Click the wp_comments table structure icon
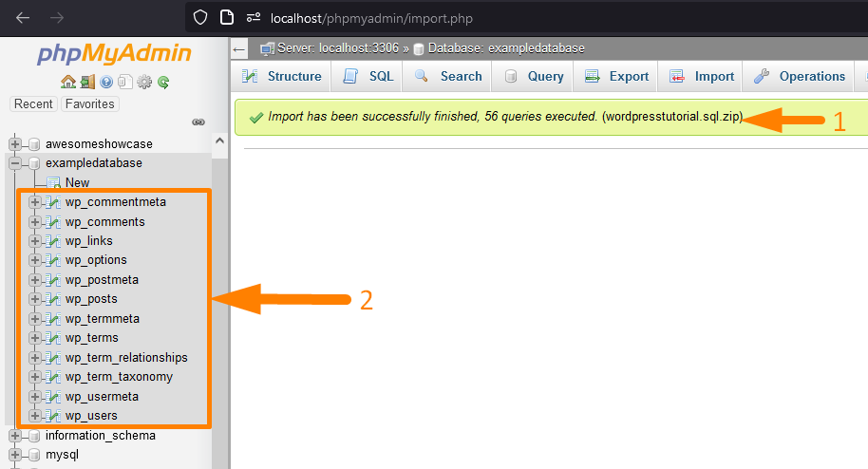The width and height of the screenshot is (868, 469). point(54,222)
